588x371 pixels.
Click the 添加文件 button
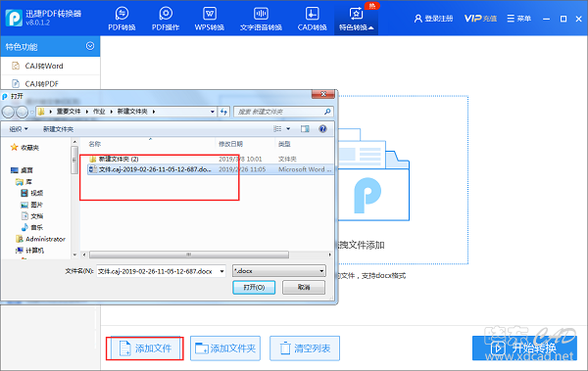pos(145,348)
